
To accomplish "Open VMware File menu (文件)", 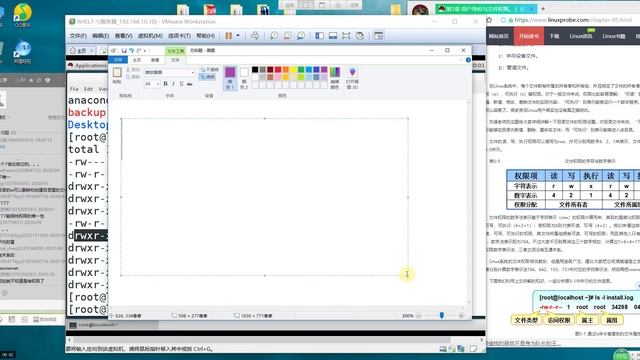I will click(78, 36).
